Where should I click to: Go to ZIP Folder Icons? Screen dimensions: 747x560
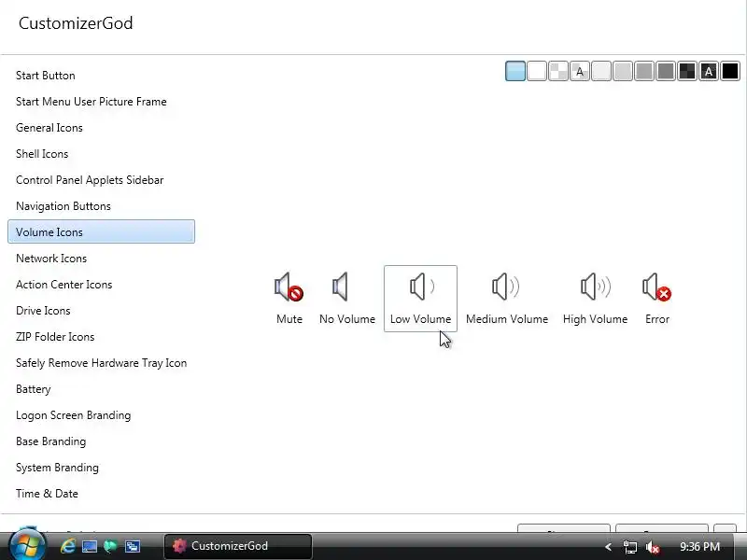[x=55, y=337]
